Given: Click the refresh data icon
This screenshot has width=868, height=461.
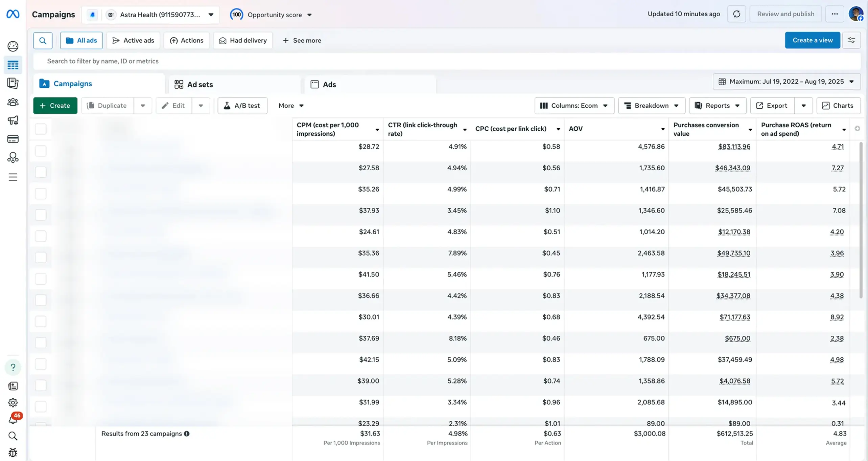Looking at the screenshot, I should (x=736, y=14).
